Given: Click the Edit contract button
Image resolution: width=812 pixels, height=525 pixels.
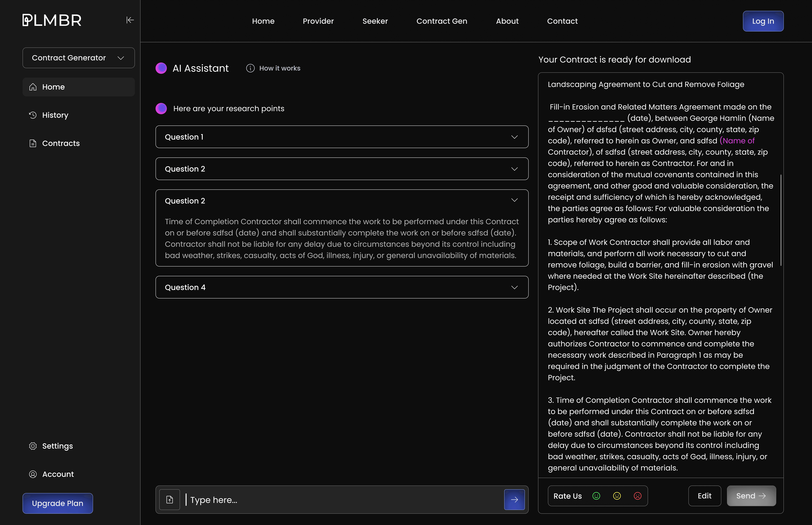Looking at the screenshot, I should click(x=704, y=496).
